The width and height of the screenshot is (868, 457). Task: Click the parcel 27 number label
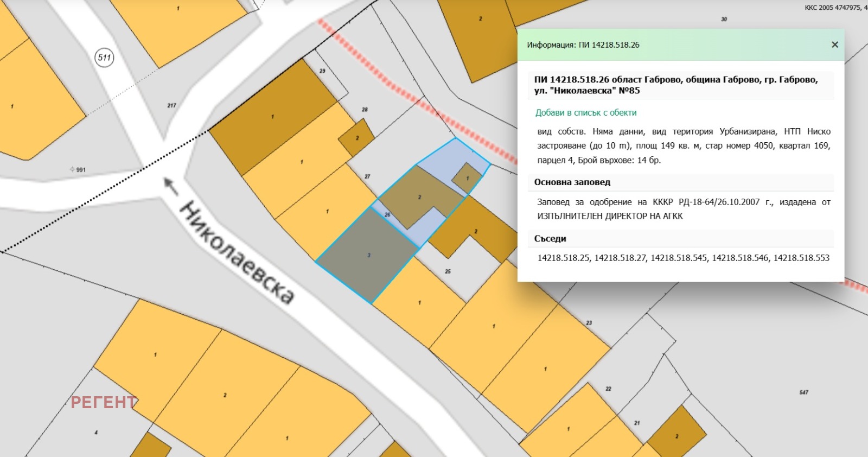point(367,176)
